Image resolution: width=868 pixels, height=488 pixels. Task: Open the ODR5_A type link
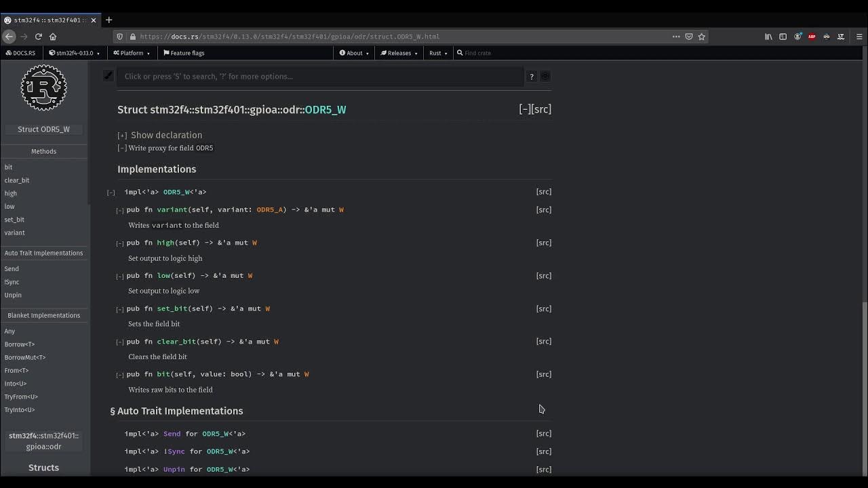269,209
